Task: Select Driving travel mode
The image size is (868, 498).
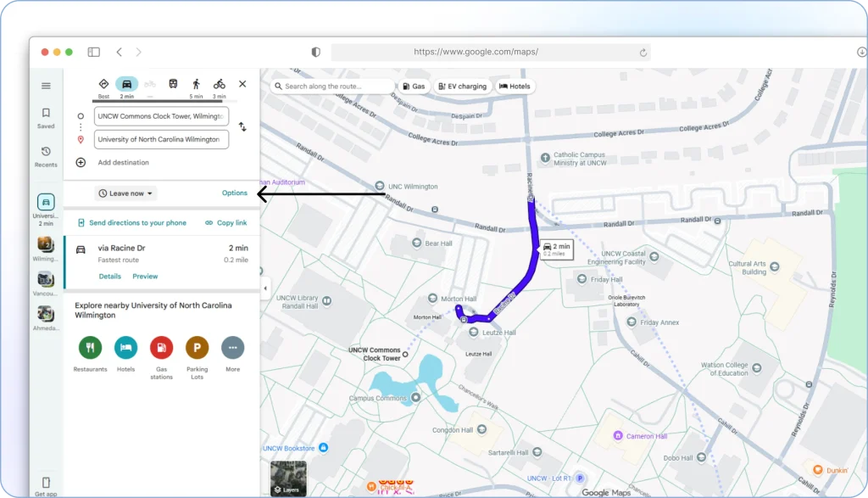Action: (x=127, y=84)
